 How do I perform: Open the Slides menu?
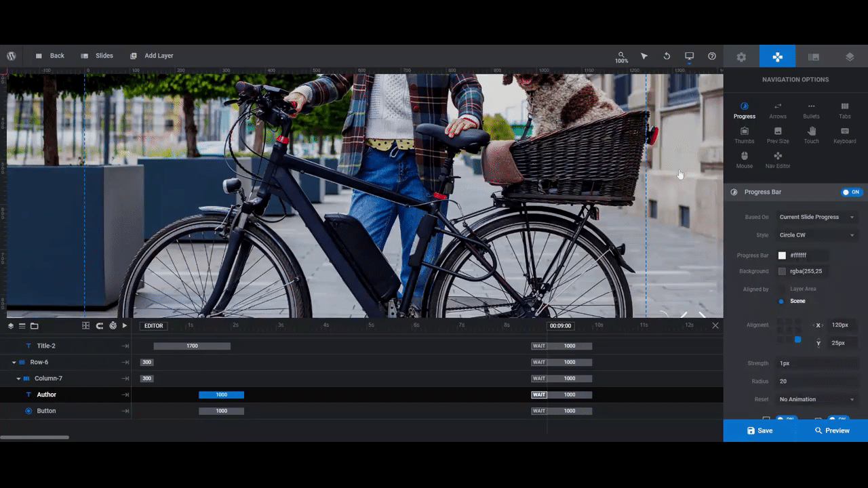97,56
